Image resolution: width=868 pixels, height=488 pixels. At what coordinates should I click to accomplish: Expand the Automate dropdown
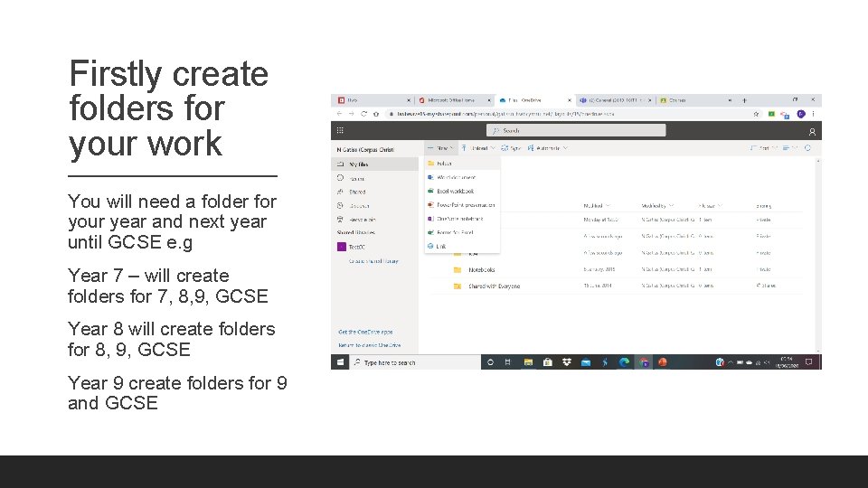pos(548,148)
